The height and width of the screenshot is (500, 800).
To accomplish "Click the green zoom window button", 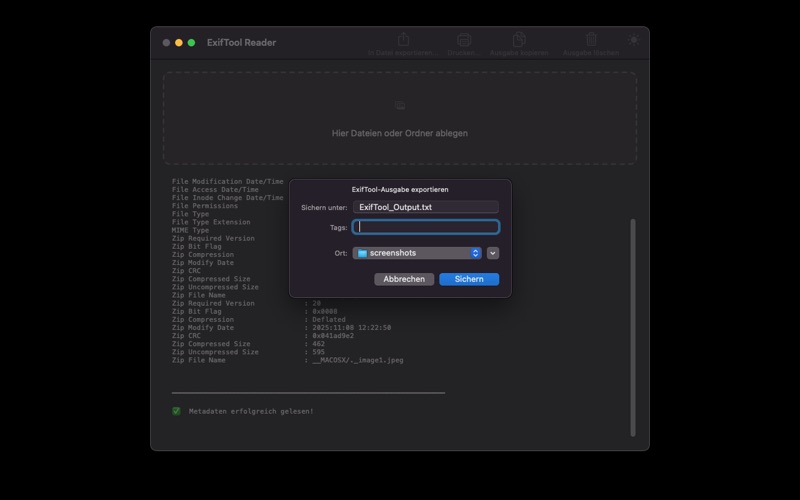I will (x=191, y=43).
